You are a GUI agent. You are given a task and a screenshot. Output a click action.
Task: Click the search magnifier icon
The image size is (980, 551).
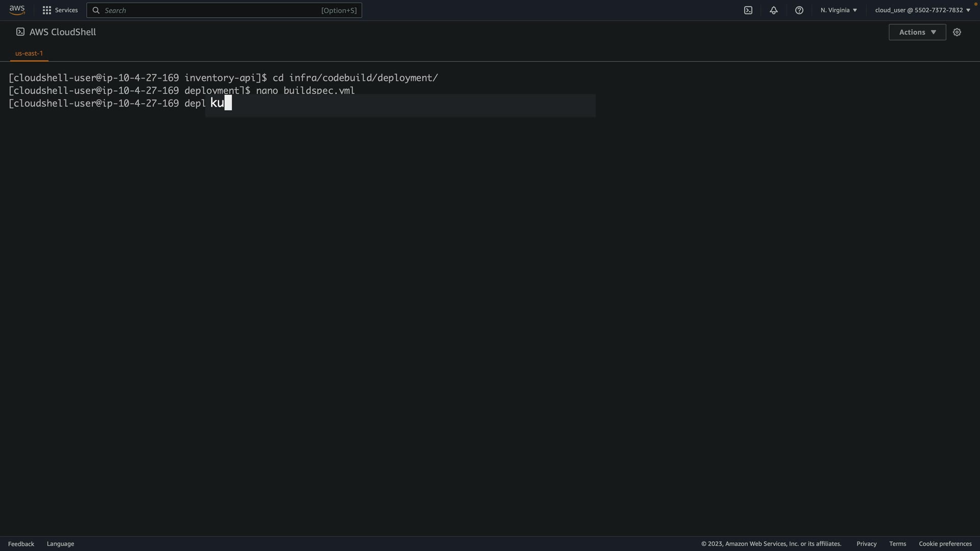point(96,10)
